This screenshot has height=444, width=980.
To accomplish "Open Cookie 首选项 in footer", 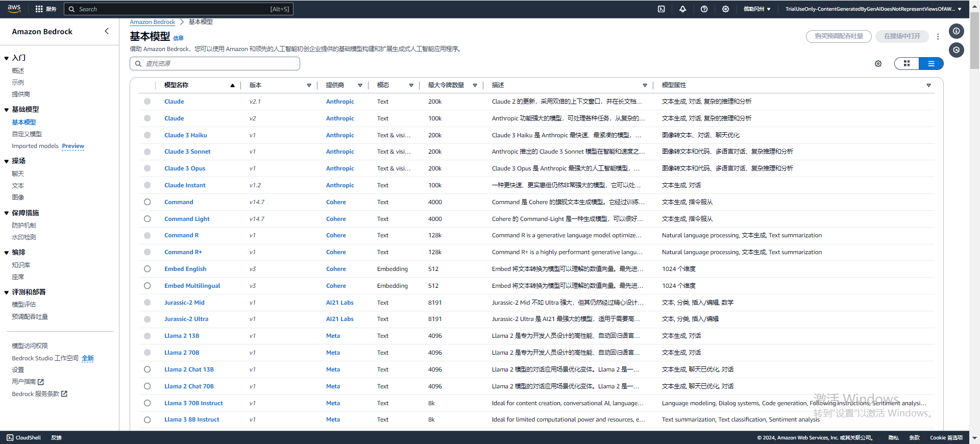I will pos(946,438).
